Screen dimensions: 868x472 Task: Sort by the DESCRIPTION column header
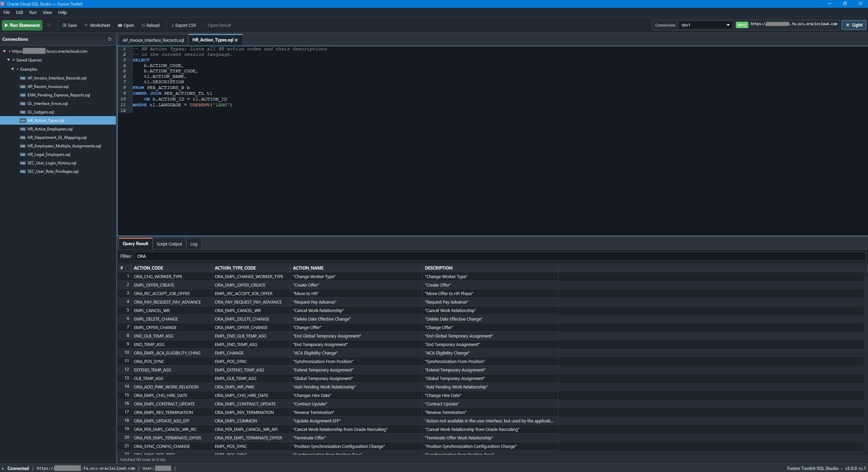(x=490, y=268)
